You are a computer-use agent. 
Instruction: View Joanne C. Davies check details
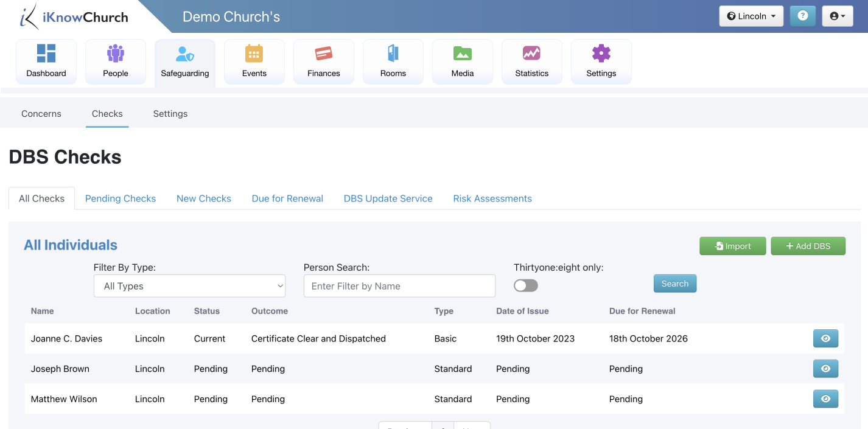tap(825, 338)
